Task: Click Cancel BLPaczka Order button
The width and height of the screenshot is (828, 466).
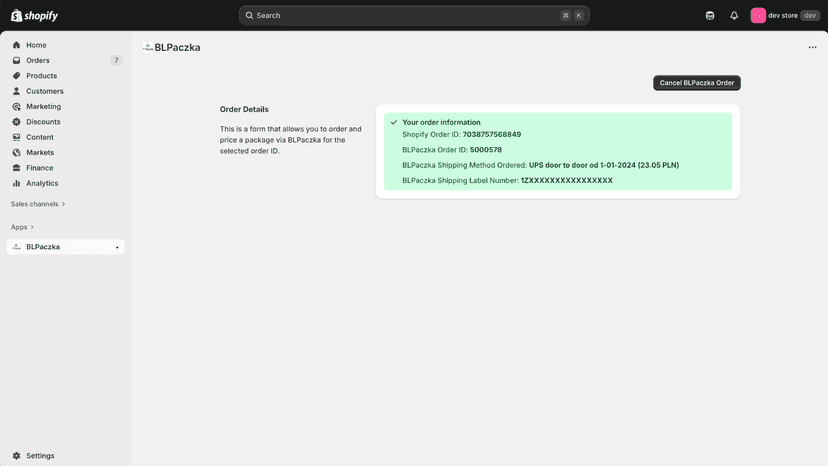Action: click(697, 83)
